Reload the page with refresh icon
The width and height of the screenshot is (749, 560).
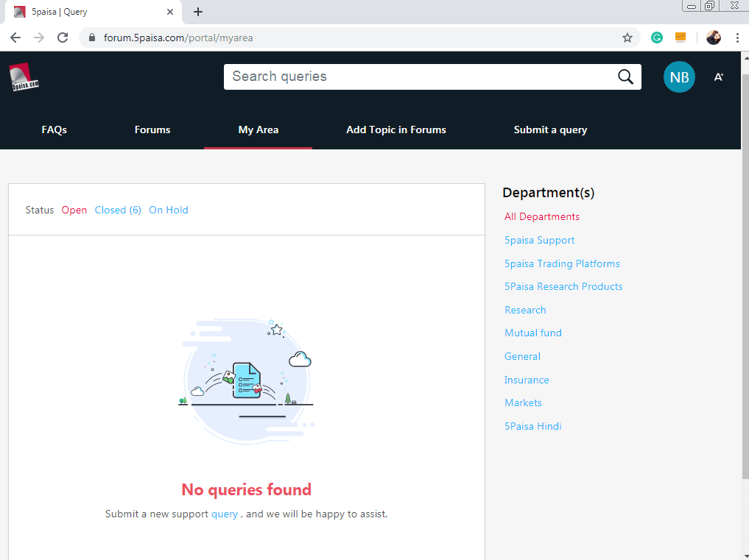click(63, 38)
